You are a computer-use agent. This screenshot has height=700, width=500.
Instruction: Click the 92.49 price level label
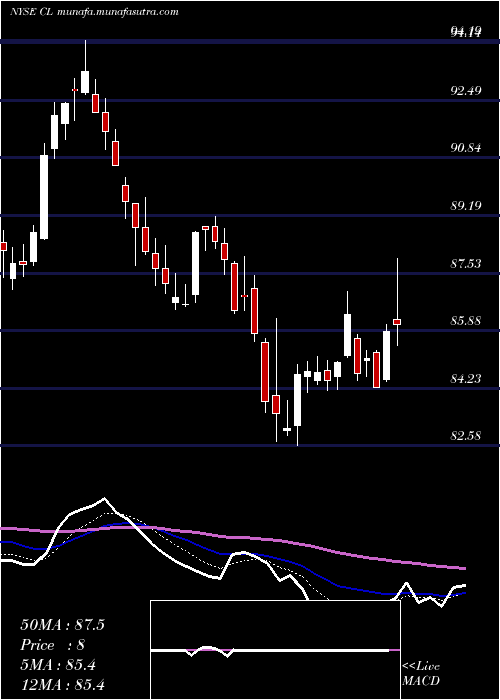click(x=466, y=91)
